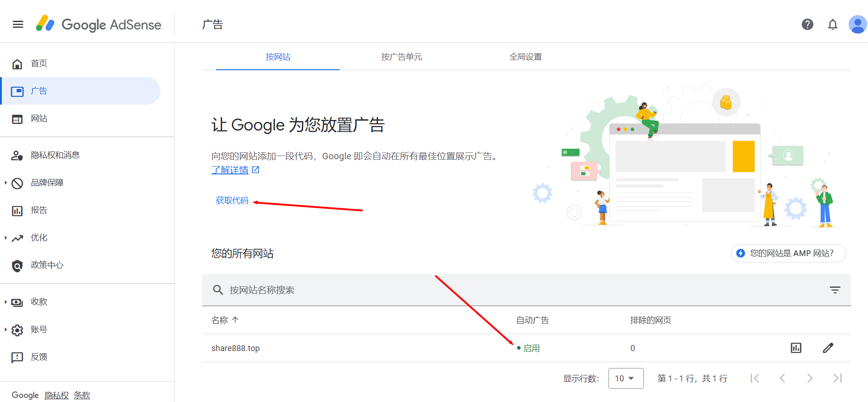The width and height of the screenshot is (868, 402).
Task: Click the ads icon in sidebar
Action: (x=17, y=91)
